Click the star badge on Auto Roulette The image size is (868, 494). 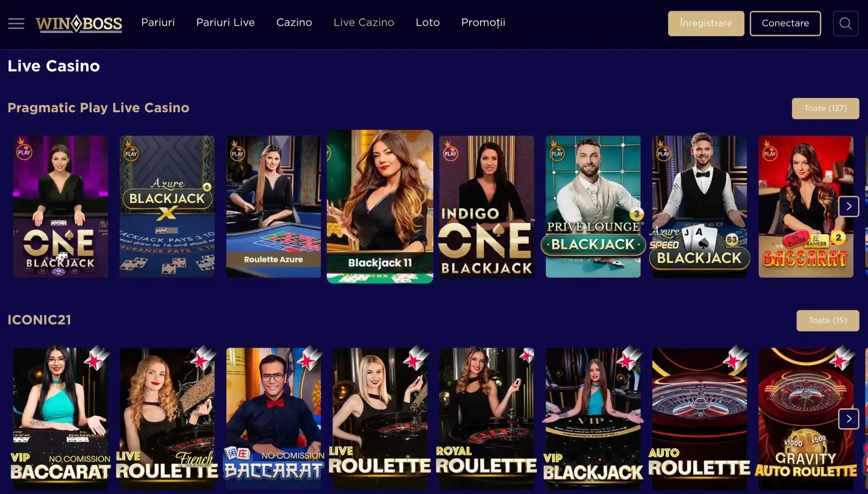(x=735, y=358)
